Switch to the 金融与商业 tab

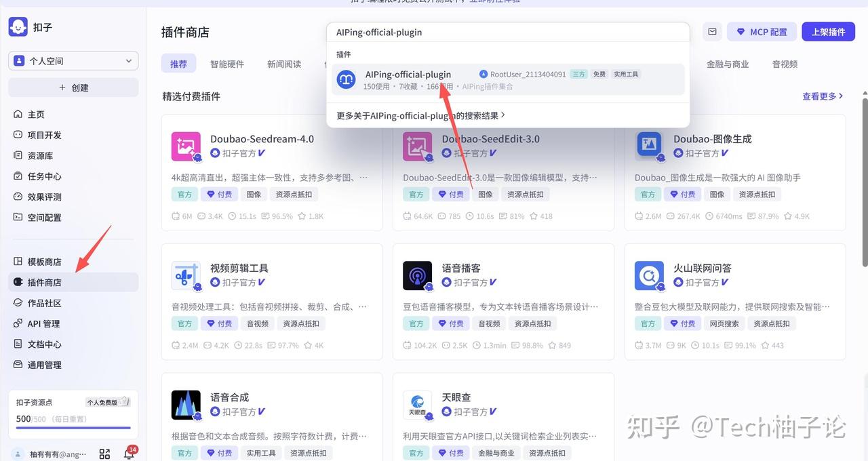tap(728, 64)
